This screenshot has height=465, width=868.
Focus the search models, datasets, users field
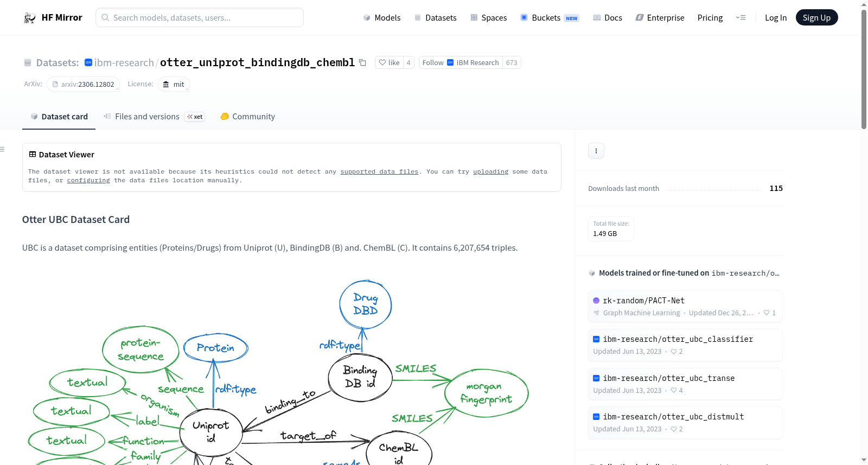200,17
